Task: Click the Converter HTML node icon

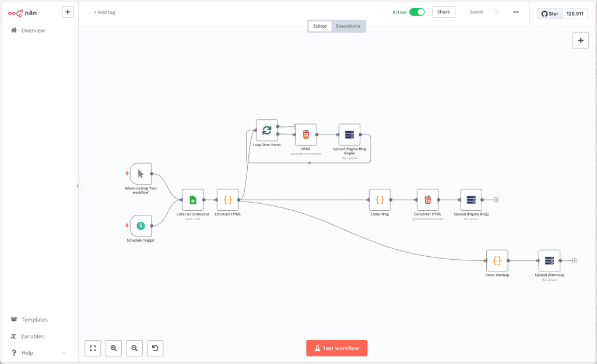Action: [x=427, y=200]
